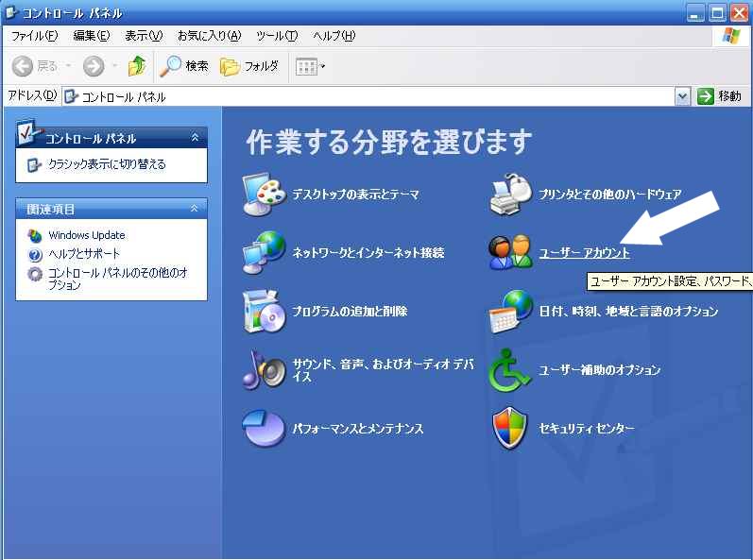Screen dimensions: 753x560
Task: Click the help question mark icon
Action: click(35, 254)
